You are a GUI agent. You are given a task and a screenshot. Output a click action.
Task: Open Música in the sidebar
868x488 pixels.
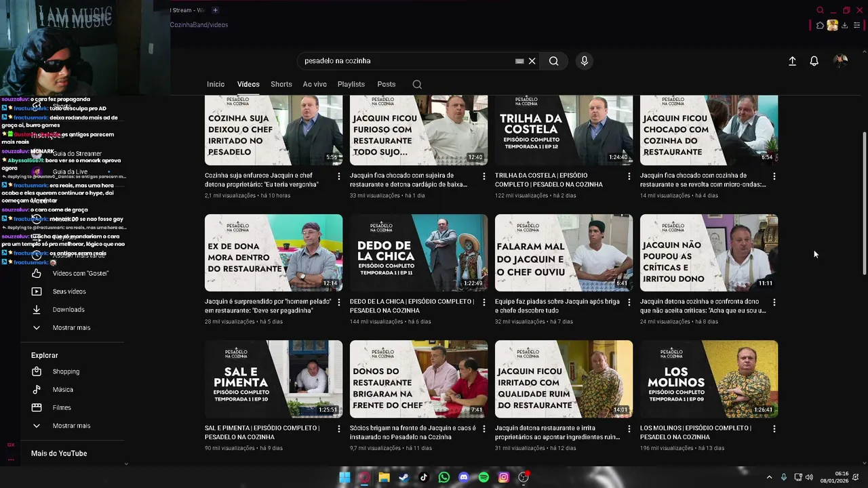[x=62, y=390]
